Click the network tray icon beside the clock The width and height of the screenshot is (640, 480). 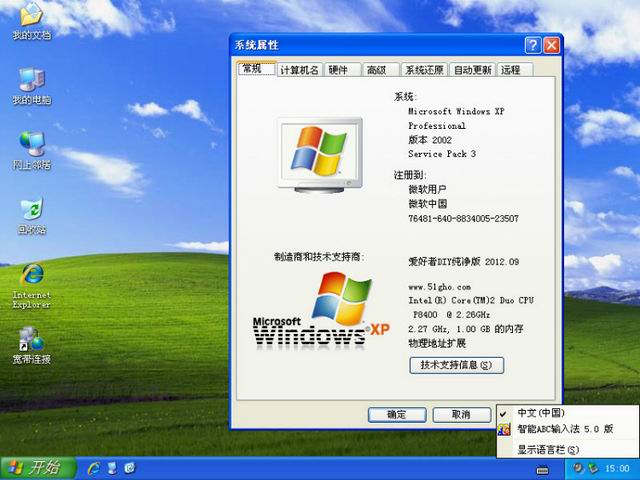592,468
